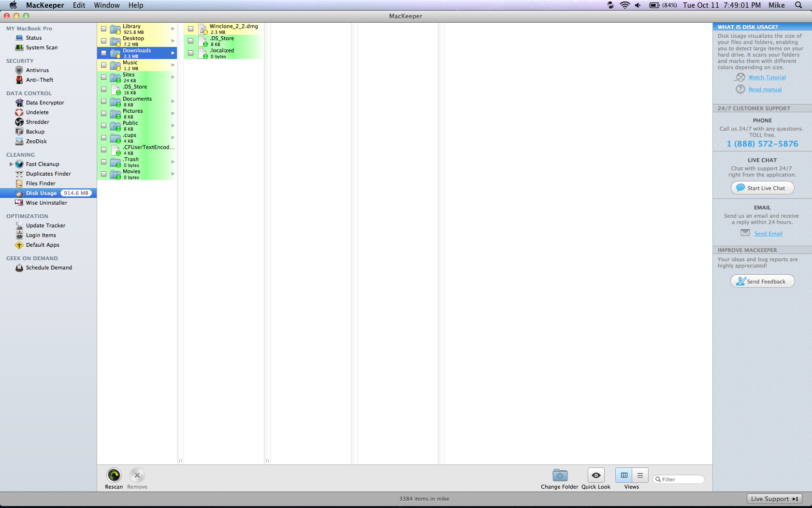The image size is (812, 508).
Task: Expand the Desktop folder arrow
Action: pos(173,41)
